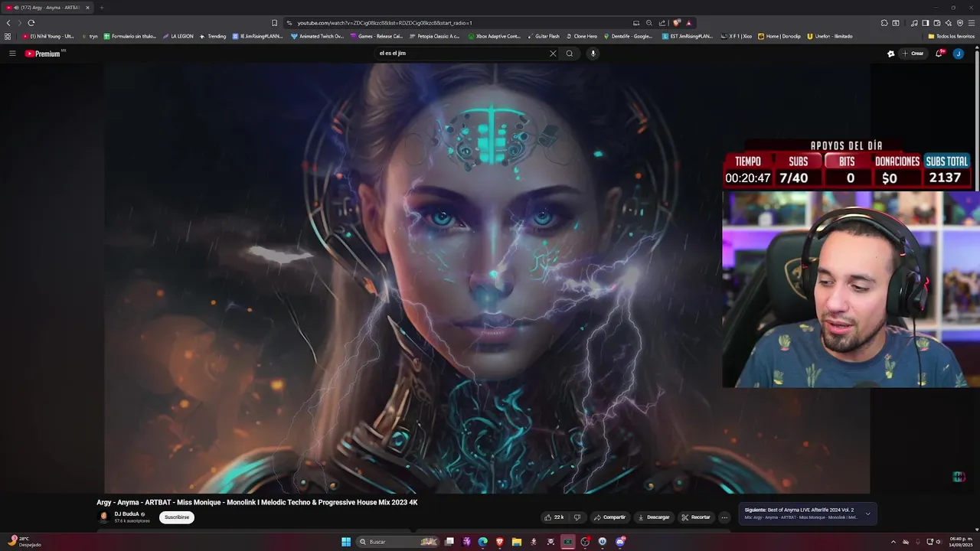Open the DJ BuduA channel avatar

coord(104,517)
